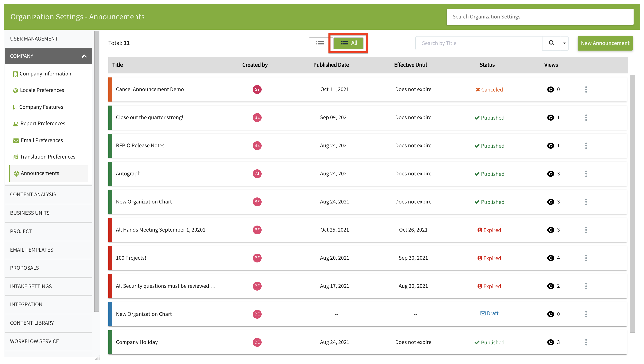Screen dimensions: 644x364
Task: Expand BUSINESS UNITS section
Action: pyautogui.click(x=49, y=213)
